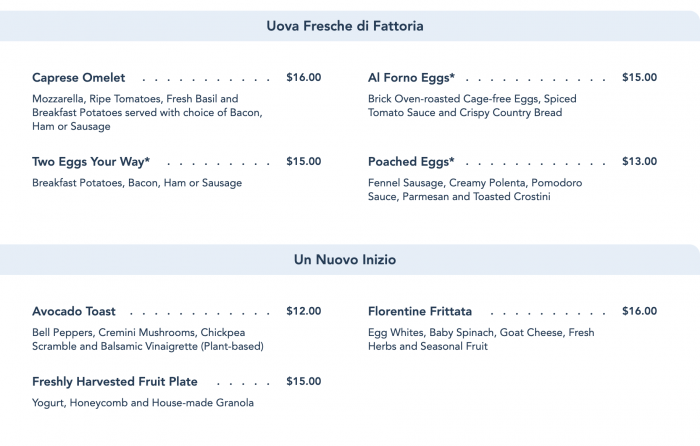Choose the Poached Eggs item title
The width and height of the screenshot is (700, 446).
pyautogui.click(x=411, y=161)
